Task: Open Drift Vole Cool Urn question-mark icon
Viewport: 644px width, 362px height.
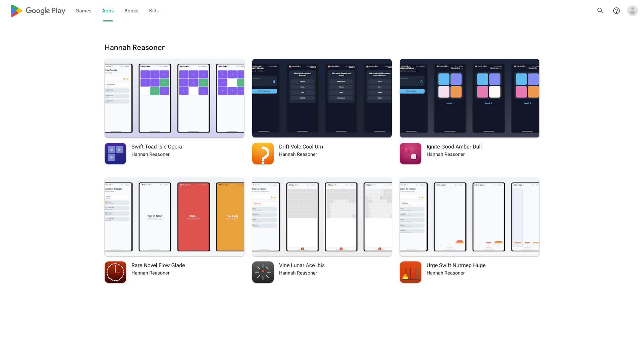Action: [263, 154]
